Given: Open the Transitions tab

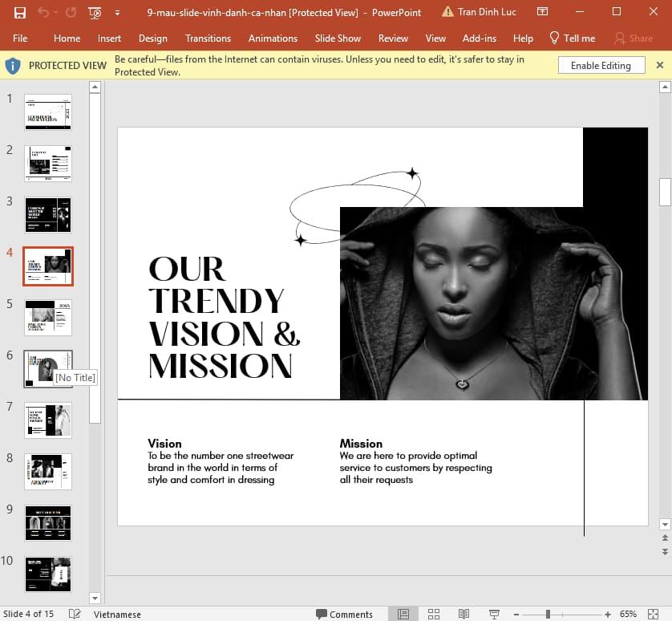Looking at the screenshot, I should coord(208,38).
